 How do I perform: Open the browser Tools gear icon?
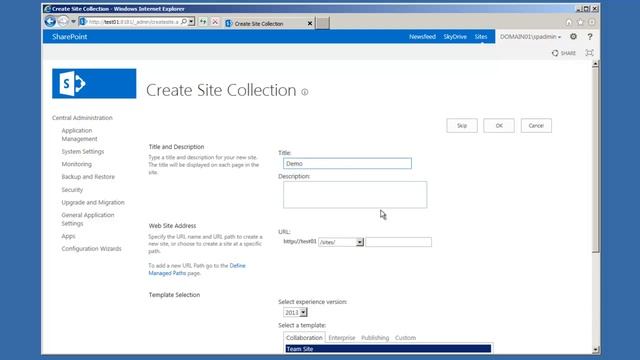point(591,22)
